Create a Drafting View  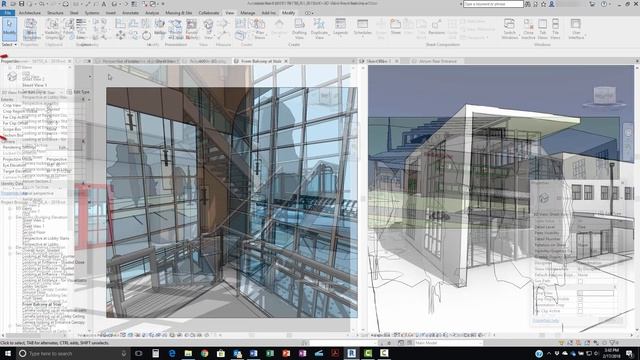click(x=299, y=29)
